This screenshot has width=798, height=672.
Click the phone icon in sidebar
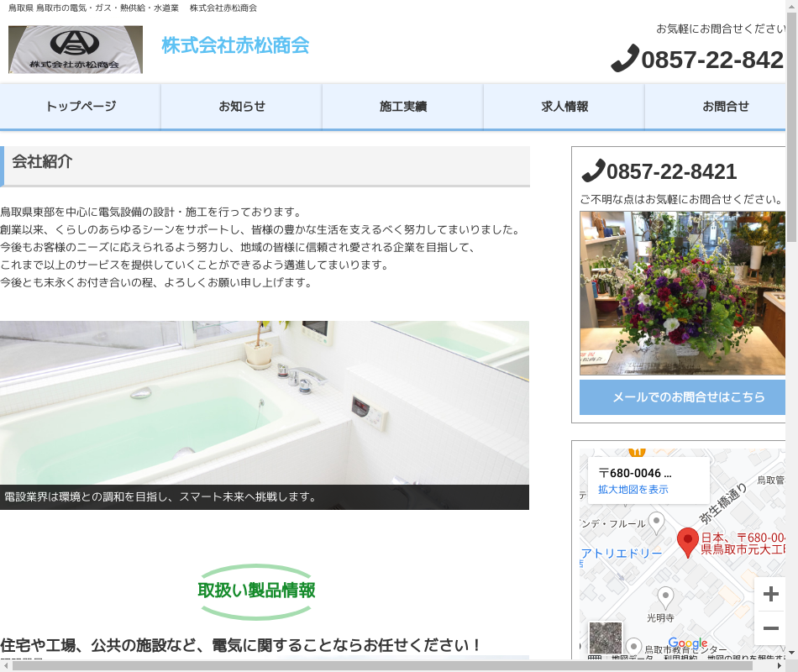click(593, 171)
